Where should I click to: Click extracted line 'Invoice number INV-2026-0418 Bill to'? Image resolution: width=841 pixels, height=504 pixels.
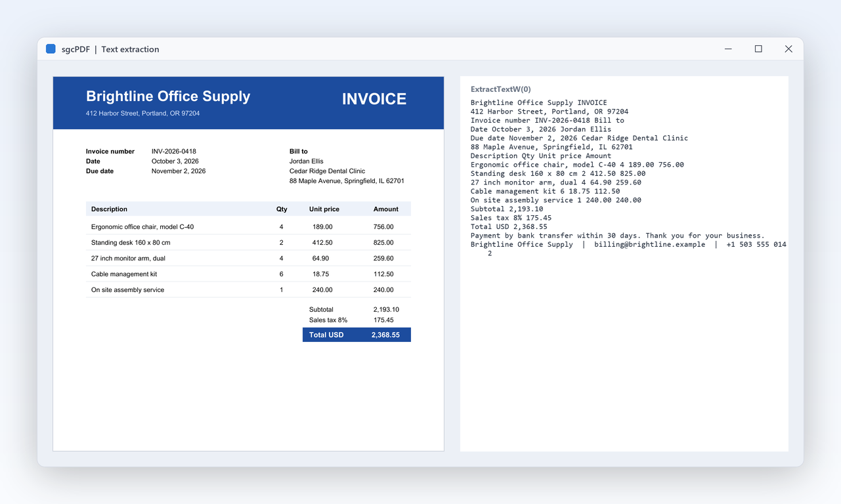(x=548, y=121)
